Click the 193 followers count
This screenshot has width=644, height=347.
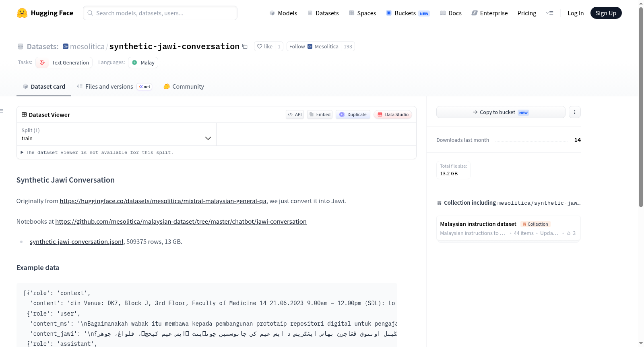pyautogui.click(x=348, y=46)
